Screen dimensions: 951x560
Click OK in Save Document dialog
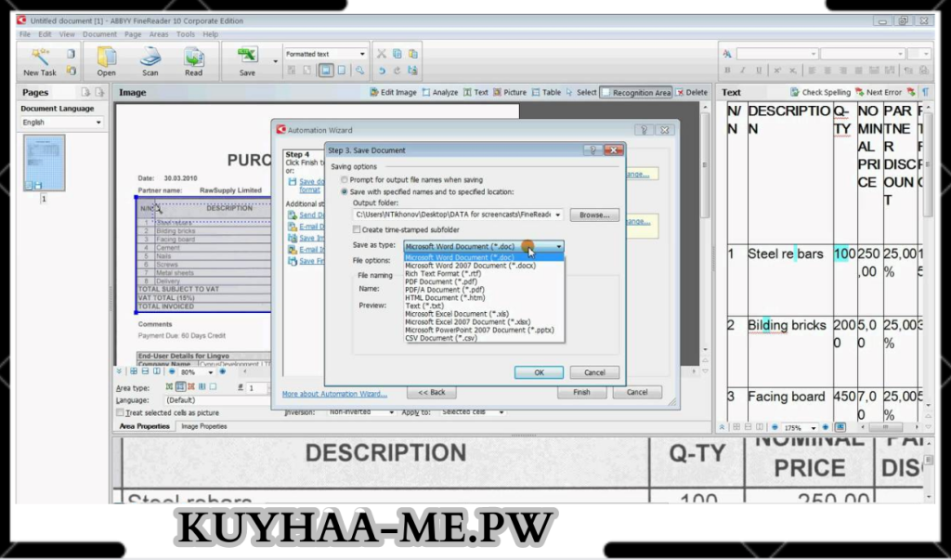(x=539, y=372)
